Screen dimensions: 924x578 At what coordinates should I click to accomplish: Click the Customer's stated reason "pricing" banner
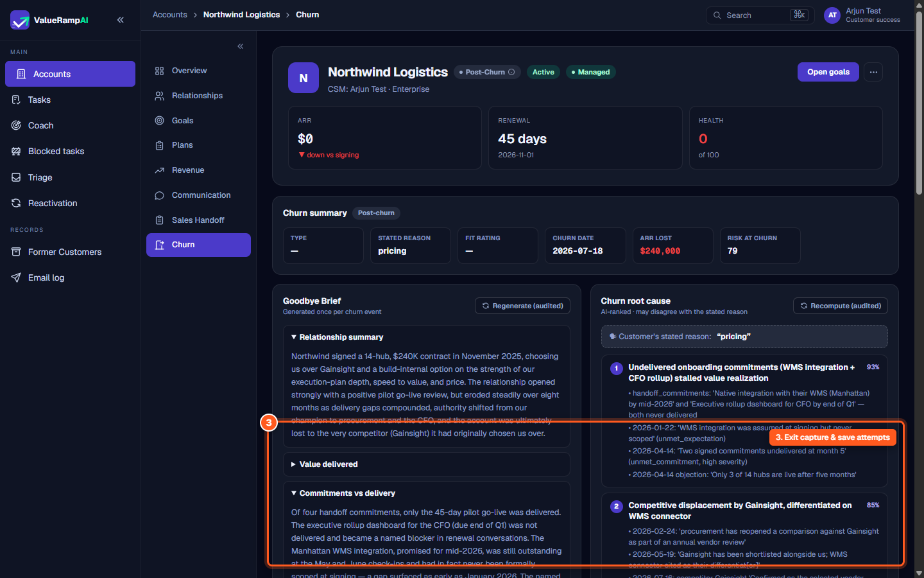coord(744,337)
